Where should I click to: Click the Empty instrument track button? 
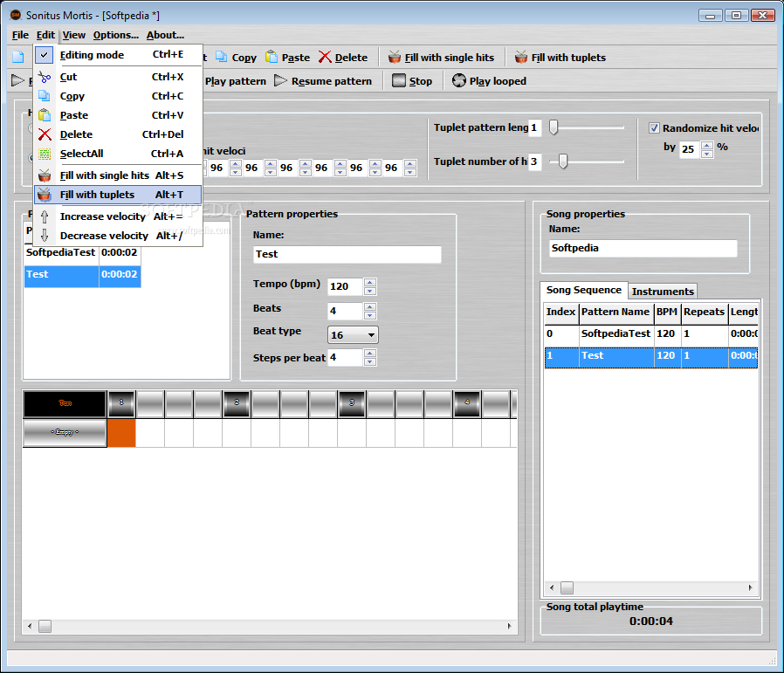click(65, 432)
